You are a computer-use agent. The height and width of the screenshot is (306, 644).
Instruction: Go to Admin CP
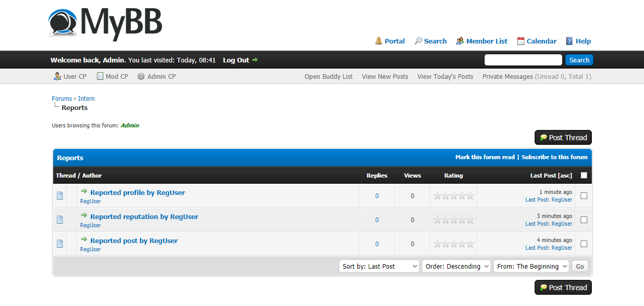162,76
